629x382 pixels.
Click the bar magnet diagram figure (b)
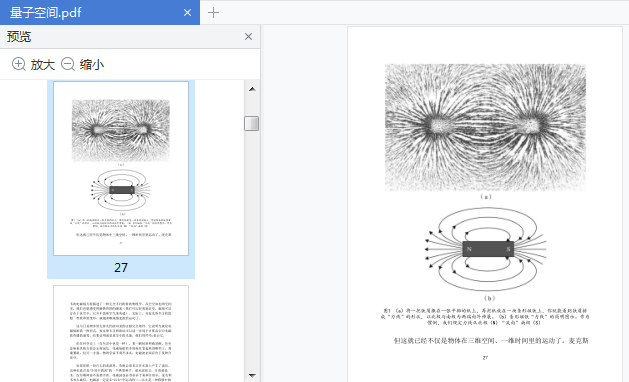(x=486, y=249)
